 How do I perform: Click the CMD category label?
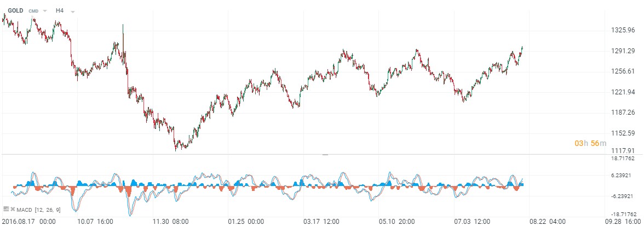coord(33,10)
